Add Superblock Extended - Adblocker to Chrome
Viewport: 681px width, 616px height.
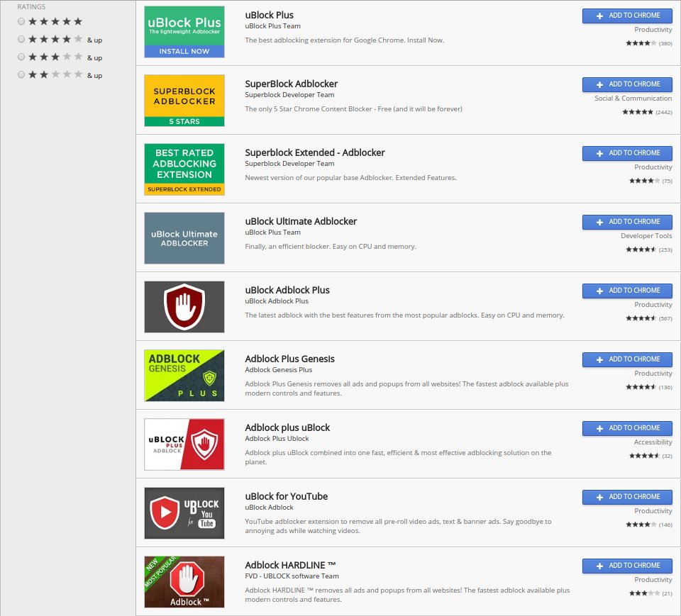coord(627,153)
